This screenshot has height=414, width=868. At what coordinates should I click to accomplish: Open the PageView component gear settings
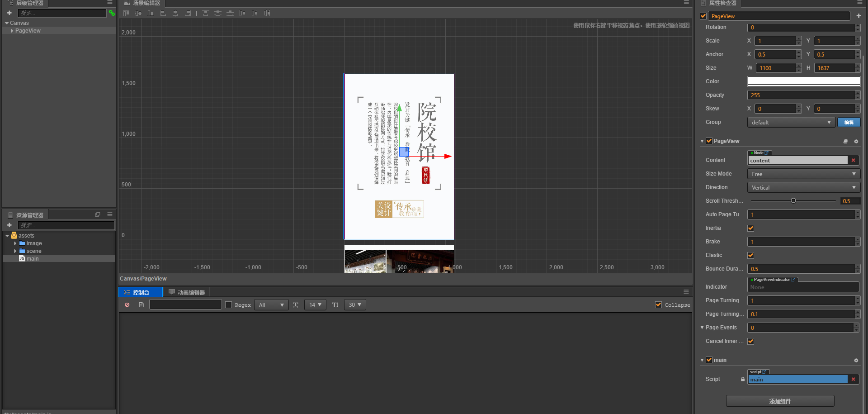tap(856, 142)
